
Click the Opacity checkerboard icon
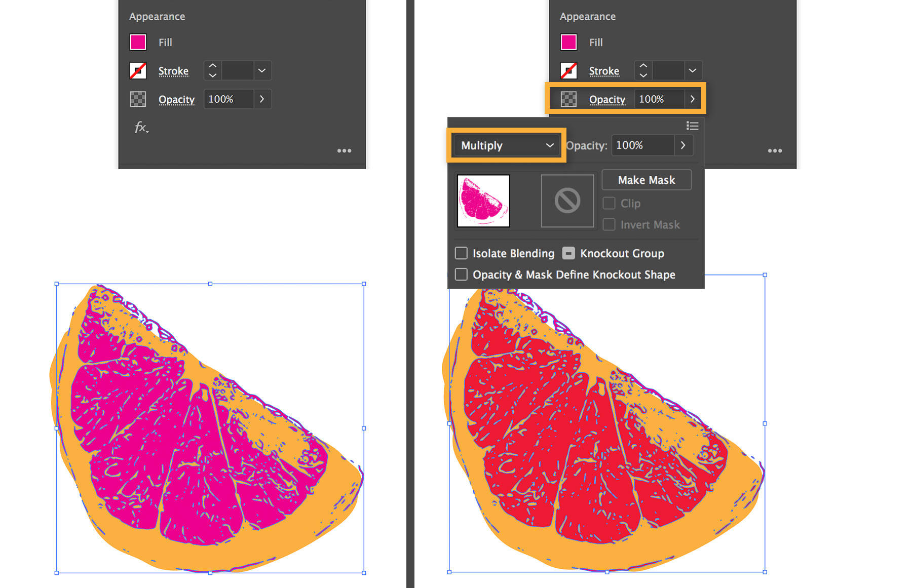137,99
